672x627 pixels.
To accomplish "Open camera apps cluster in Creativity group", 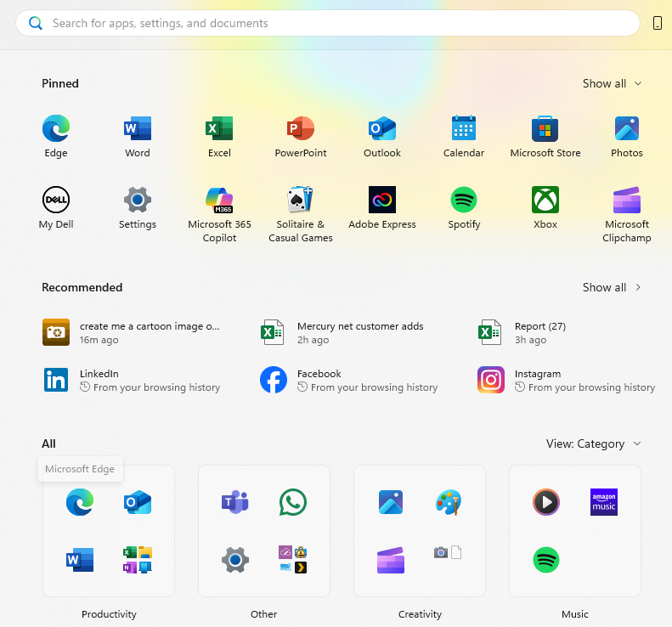I will pos(448,552).
